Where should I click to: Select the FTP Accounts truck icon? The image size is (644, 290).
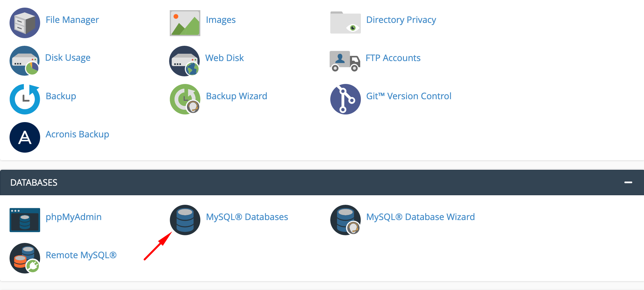345,61
